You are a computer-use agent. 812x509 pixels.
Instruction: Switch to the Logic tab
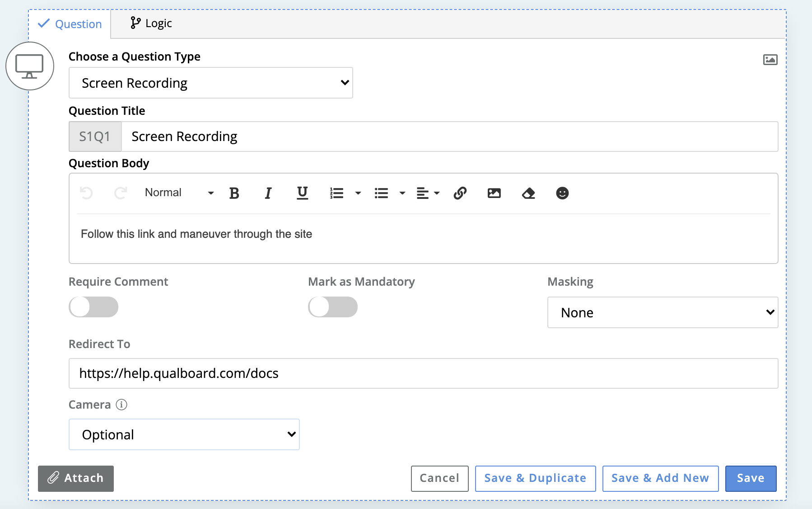coord(151,24)
